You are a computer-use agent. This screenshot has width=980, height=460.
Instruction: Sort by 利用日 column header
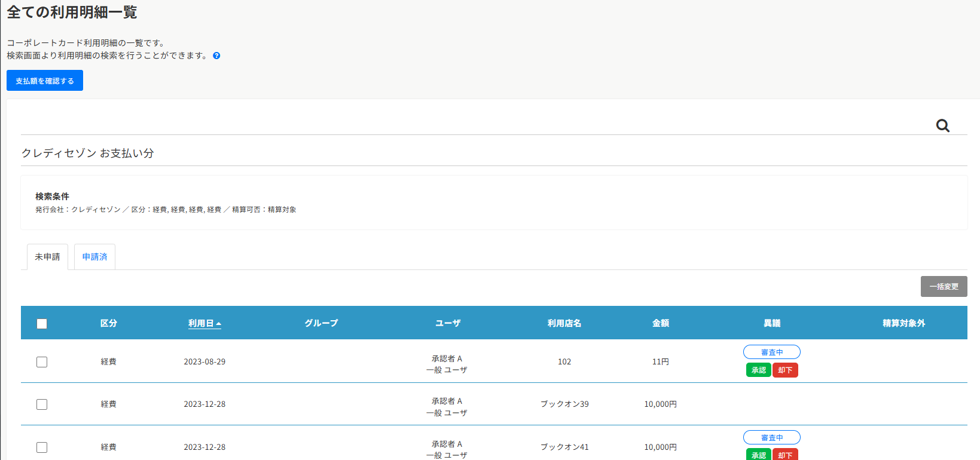pyautogui.click(x=200, y=323)
